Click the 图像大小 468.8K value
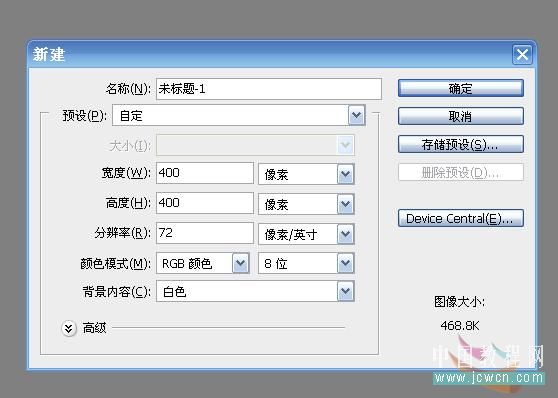The width and height of the screenshot is (558, 398). tap(460, 325)
